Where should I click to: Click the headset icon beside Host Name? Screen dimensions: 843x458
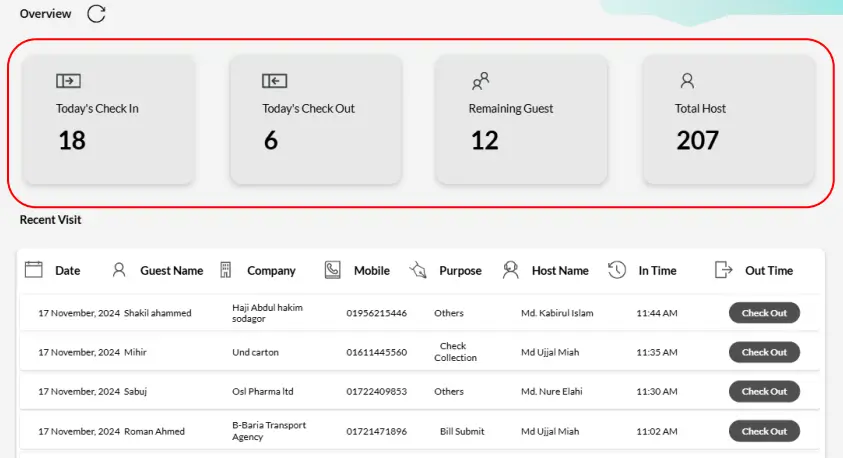pyautogui.click(x=511, y=270)
